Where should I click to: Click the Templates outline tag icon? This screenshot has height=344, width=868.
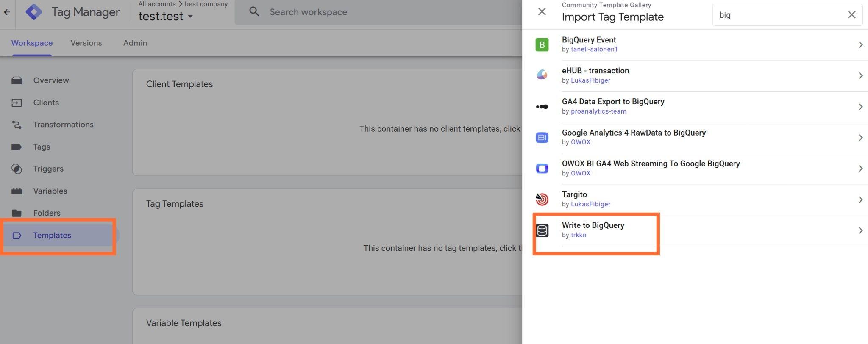[17, 236]
